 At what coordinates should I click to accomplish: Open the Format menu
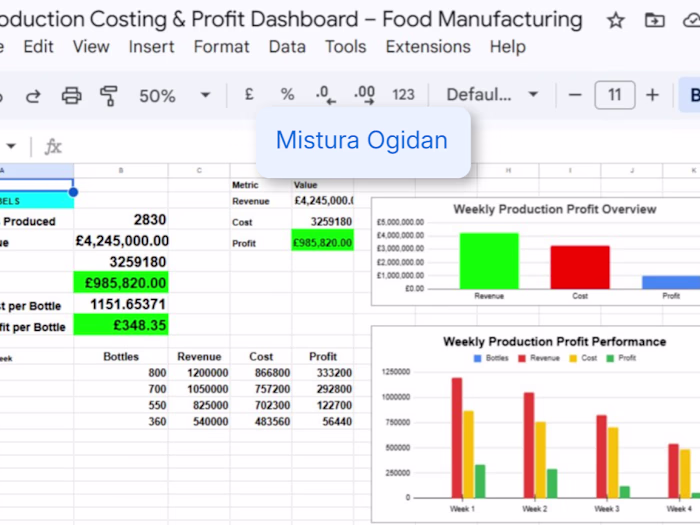click(221, 46)
